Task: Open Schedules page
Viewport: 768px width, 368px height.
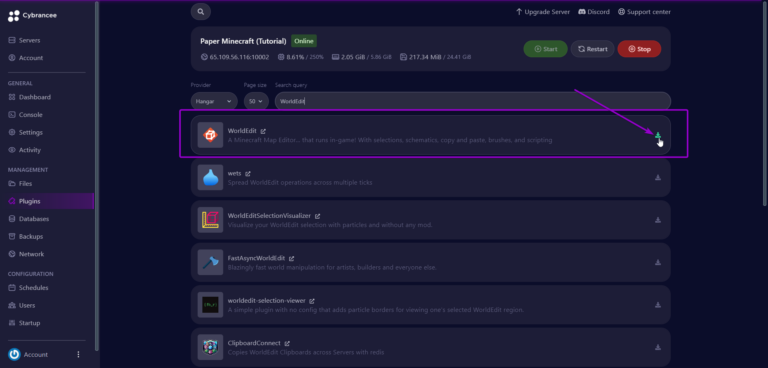Action: (x=28, y=288)
